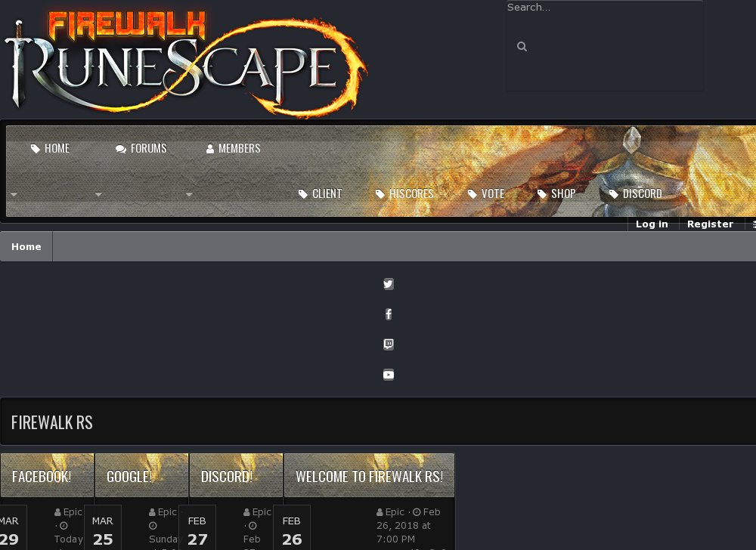
Task: Open the CLIENT menu link
Action: coord(320,193)
